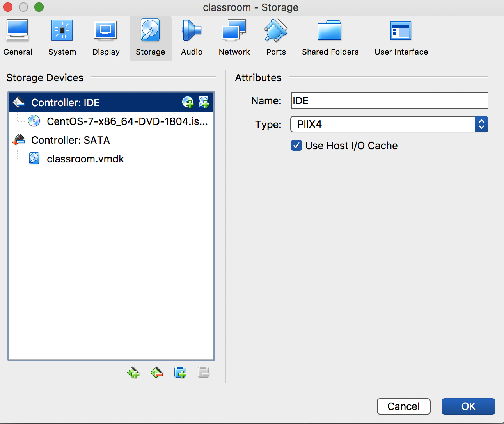The width and height of the screenshot is (504, 424).
Task: Click the IDE controller icon
Action: pyautogui.click(x=19, y=102)
